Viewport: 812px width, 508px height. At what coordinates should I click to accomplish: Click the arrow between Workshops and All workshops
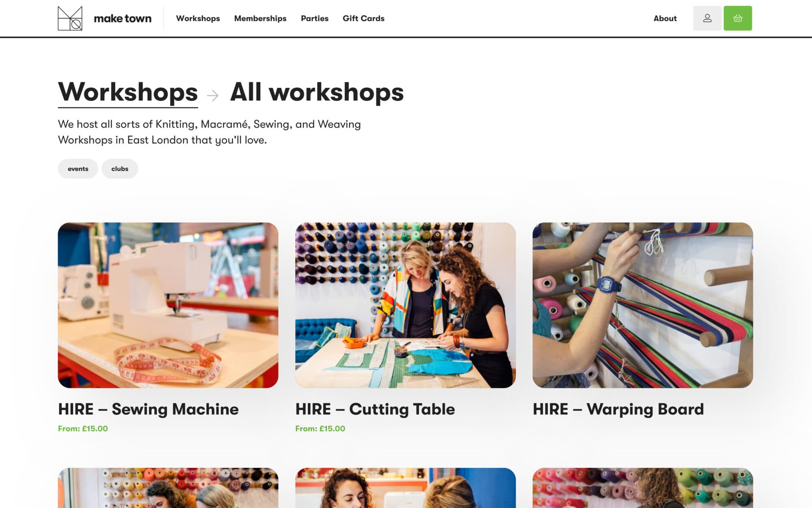click(212, 96)
